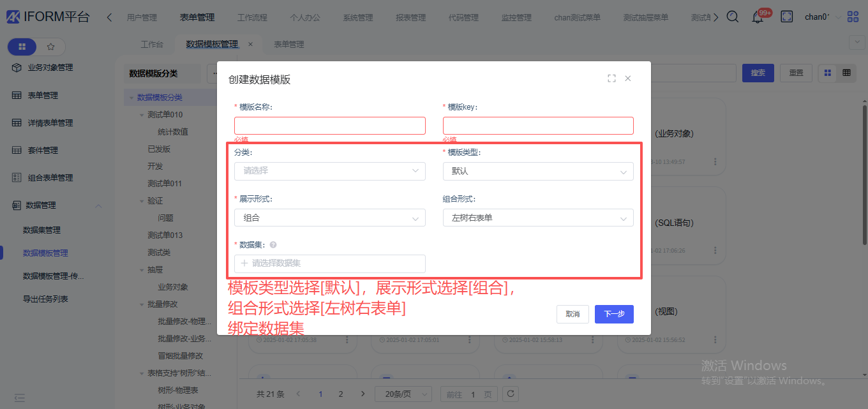Open the 模版类型 dropdown showing 默认
The height and width of the screenshot is (409, 868).
tap(538, 171)
